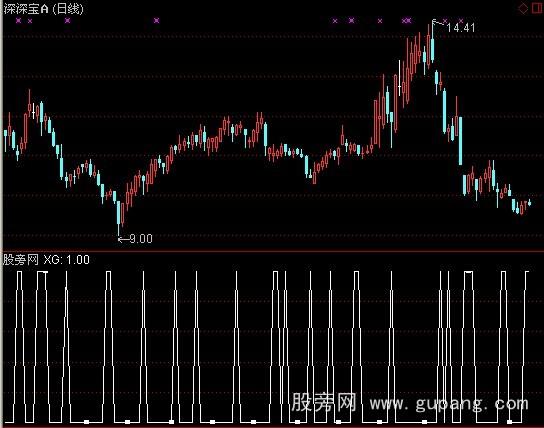Screen dimensions: 544x428
Task: Click the 9.00 low price label
Action: 141,239
